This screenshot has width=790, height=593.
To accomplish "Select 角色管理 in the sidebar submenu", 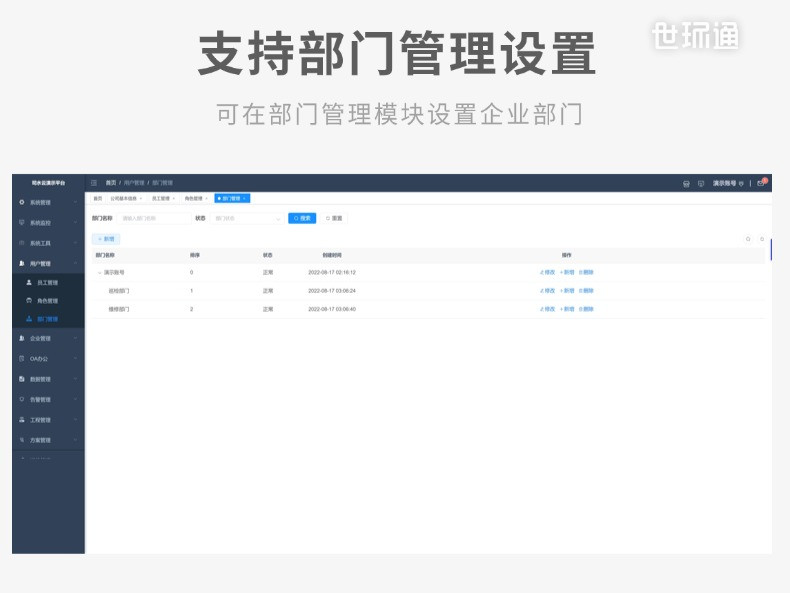I will pyautogui.click(x=48, y=301).
